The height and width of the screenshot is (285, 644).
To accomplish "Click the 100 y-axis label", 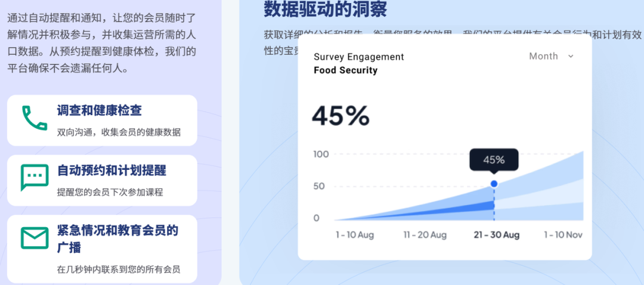I will tap(321, 154).
